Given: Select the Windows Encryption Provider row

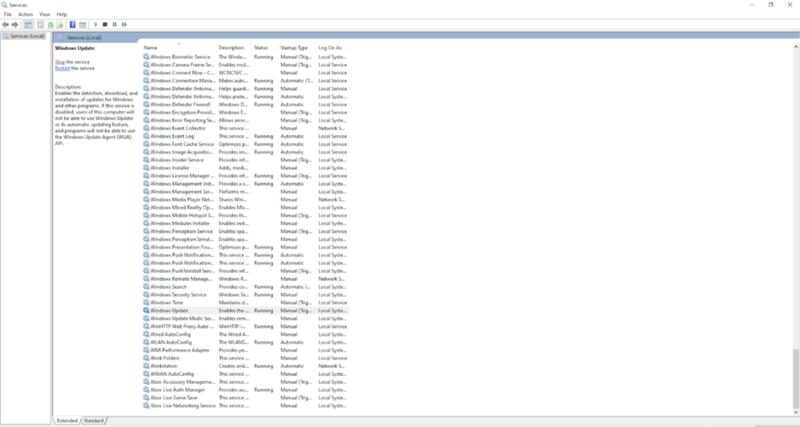Looking at the screenshot, I should coord(245,112).
